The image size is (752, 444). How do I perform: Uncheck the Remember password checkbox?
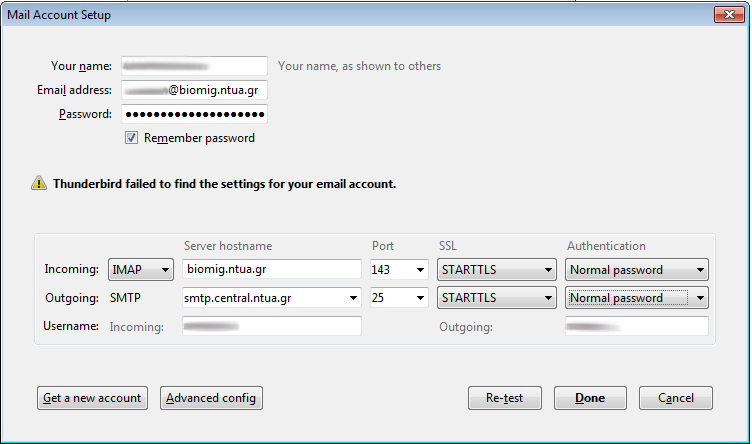coord(131,138)
